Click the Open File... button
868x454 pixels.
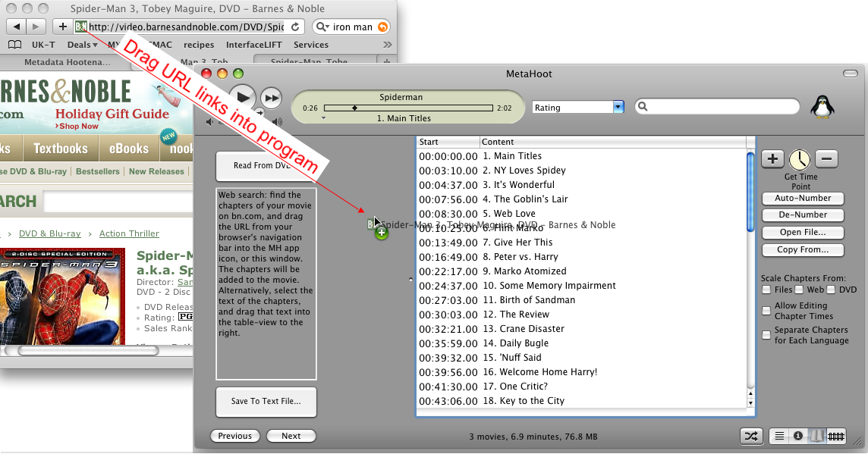pos(803,232)
